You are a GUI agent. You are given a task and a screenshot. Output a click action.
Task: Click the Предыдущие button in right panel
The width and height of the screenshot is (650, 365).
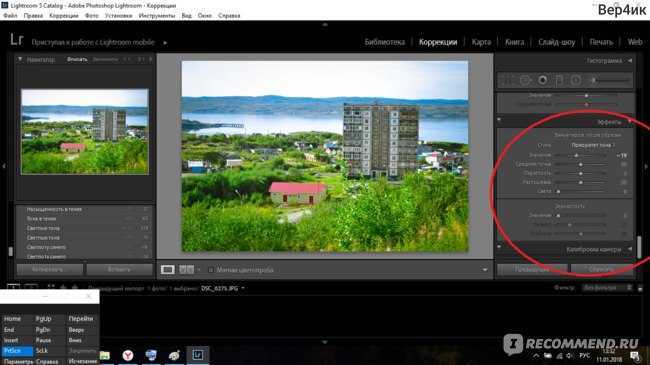(532, 269)
